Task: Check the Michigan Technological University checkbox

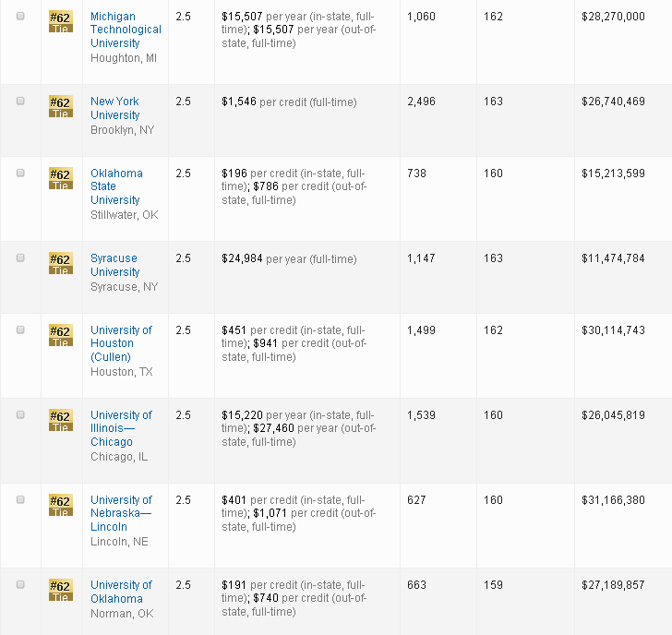Action: pyautogui.click(x=20, y=17)
